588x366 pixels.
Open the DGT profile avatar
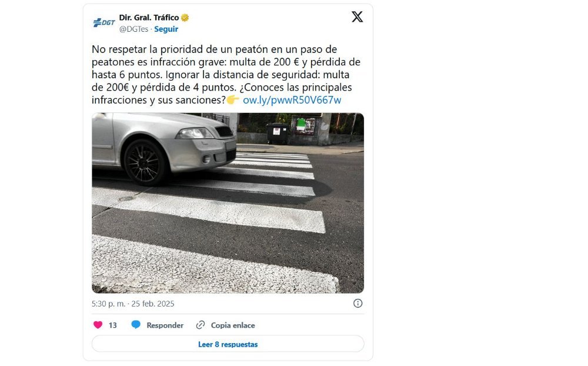[x=104, y=22]
